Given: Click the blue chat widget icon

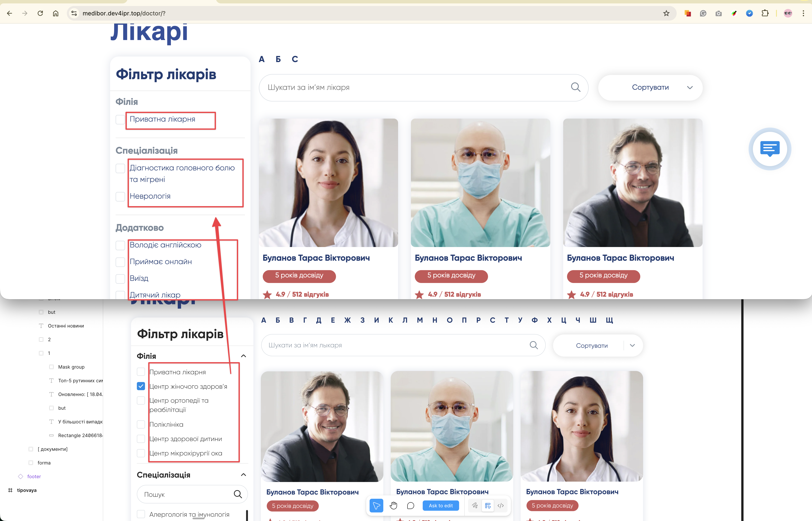Looking at the screenshot, I should (770, 149).
